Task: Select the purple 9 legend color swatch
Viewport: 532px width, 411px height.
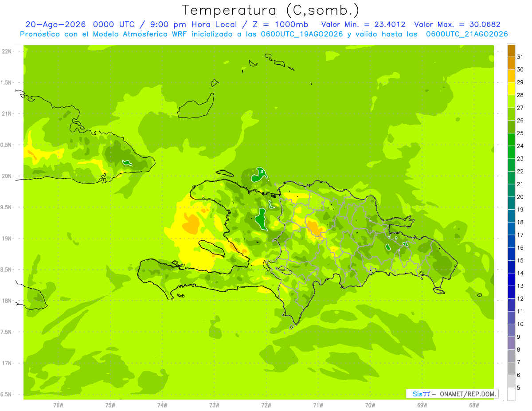Action: (x=511, y=343)
